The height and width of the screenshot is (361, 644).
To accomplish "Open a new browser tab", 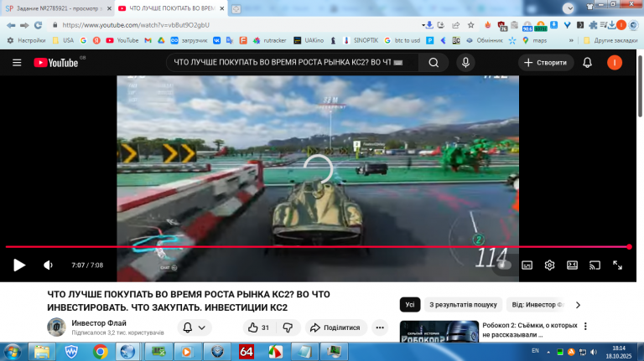I will pos(236,8).
